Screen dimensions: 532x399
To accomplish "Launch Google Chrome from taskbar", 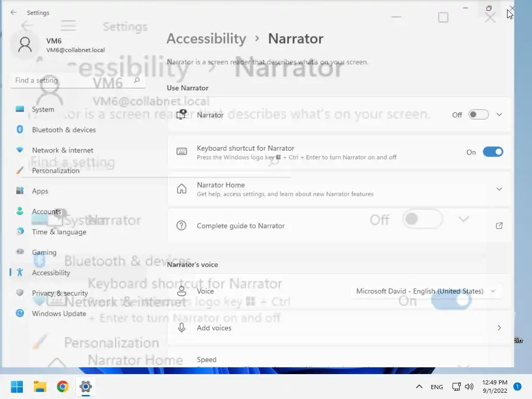I will [63, 387].
